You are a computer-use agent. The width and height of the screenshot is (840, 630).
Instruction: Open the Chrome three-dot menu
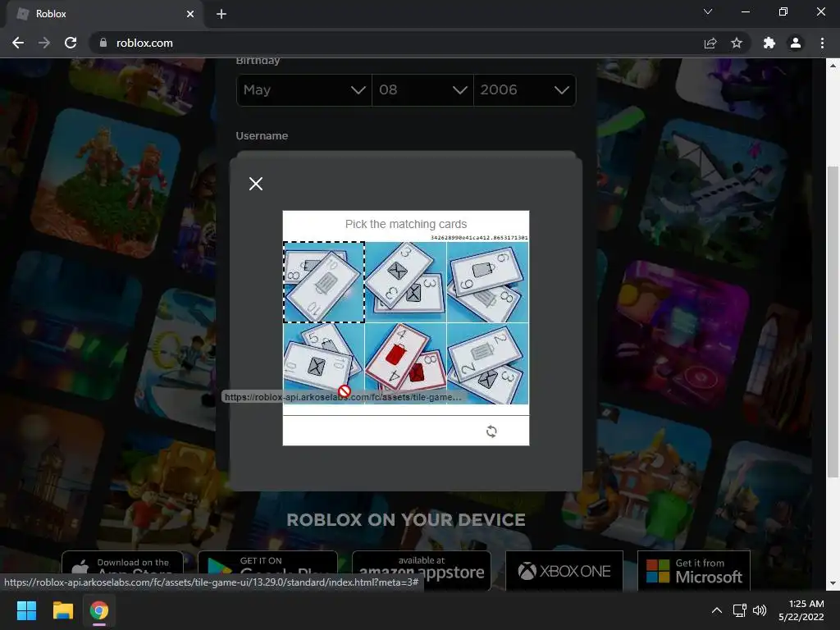[822, 43]
